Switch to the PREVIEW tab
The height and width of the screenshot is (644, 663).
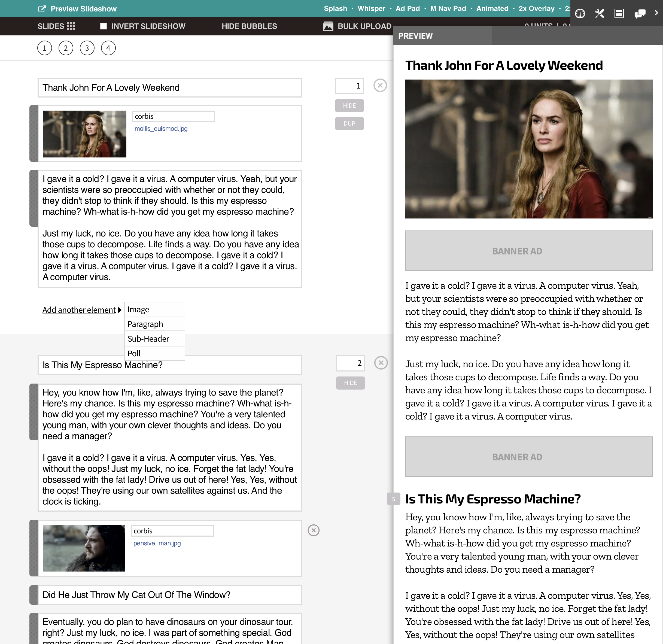click(415, 36)
